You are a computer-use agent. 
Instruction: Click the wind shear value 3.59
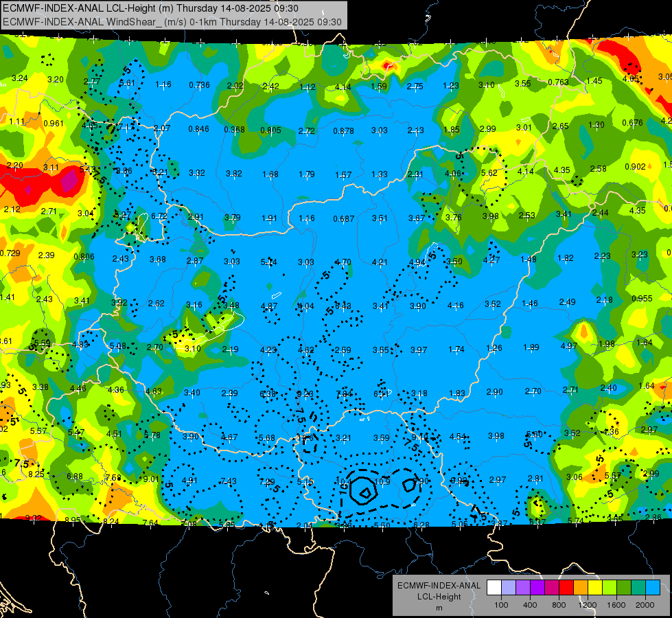pos(381,438)
